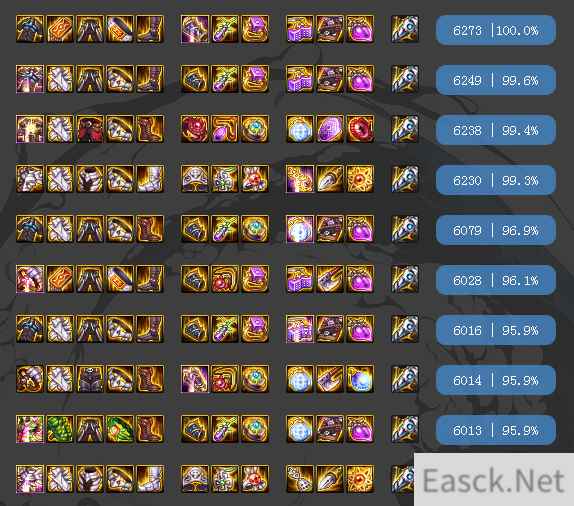The width and height of the screenshot is (574, 506).
Task: Click the 6273 | 100.0% score badge
Action: pos(496,30)
